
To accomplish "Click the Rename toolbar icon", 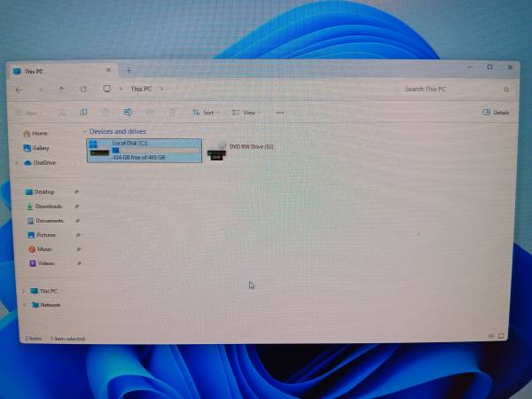I will coord(128,112).
